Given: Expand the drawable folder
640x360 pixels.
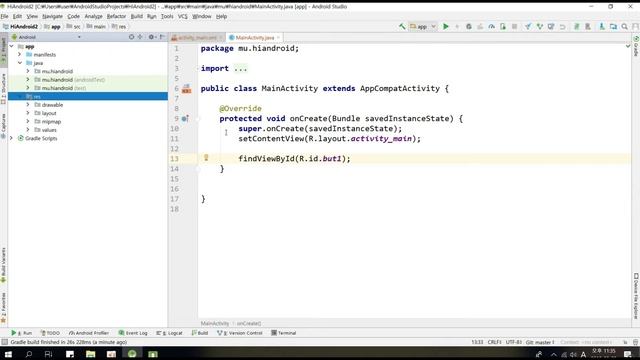Looking at the screenshot, I should coord(28,104).
